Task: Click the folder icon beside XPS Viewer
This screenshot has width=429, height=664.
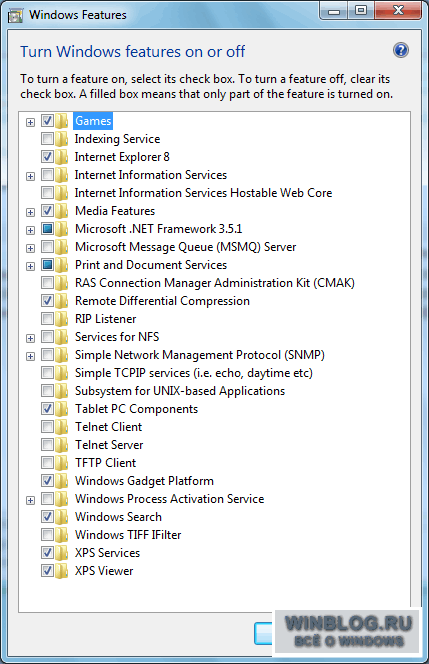Action: (x=62, y=571)
